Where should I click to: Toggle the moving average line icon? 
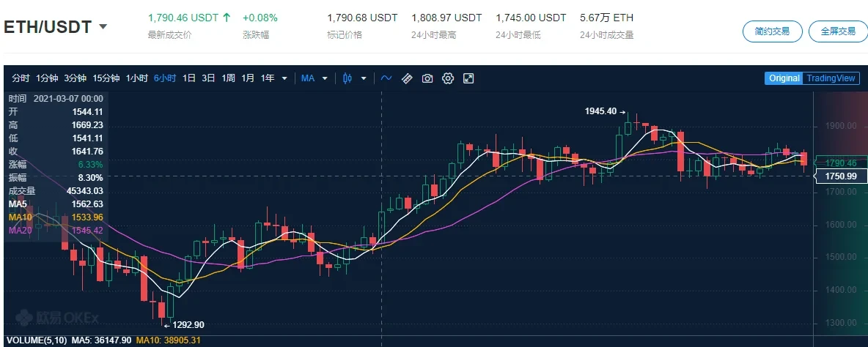coord(386,78)
